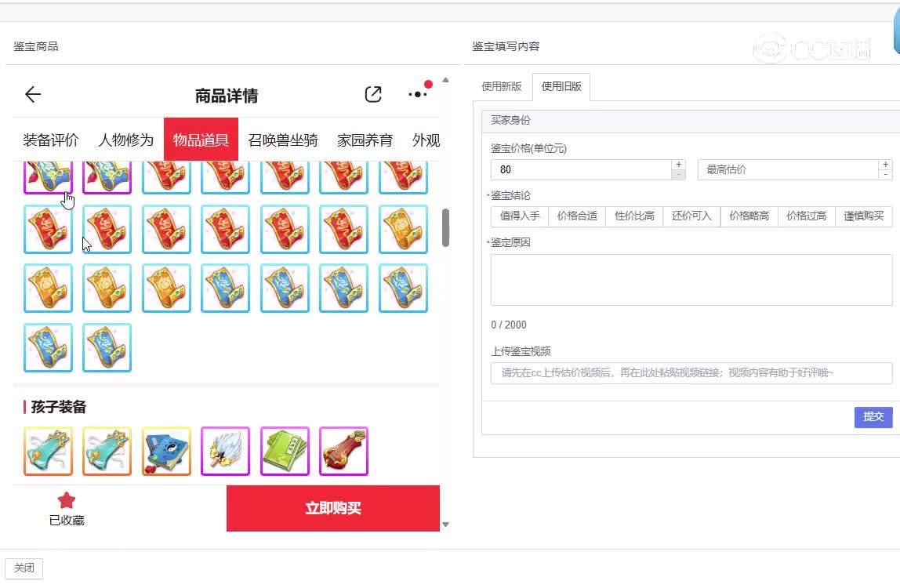Focus the 鉴宝价格 field showing 80
This screenshot has width=900, height=588.
click(x=581, y=170)
